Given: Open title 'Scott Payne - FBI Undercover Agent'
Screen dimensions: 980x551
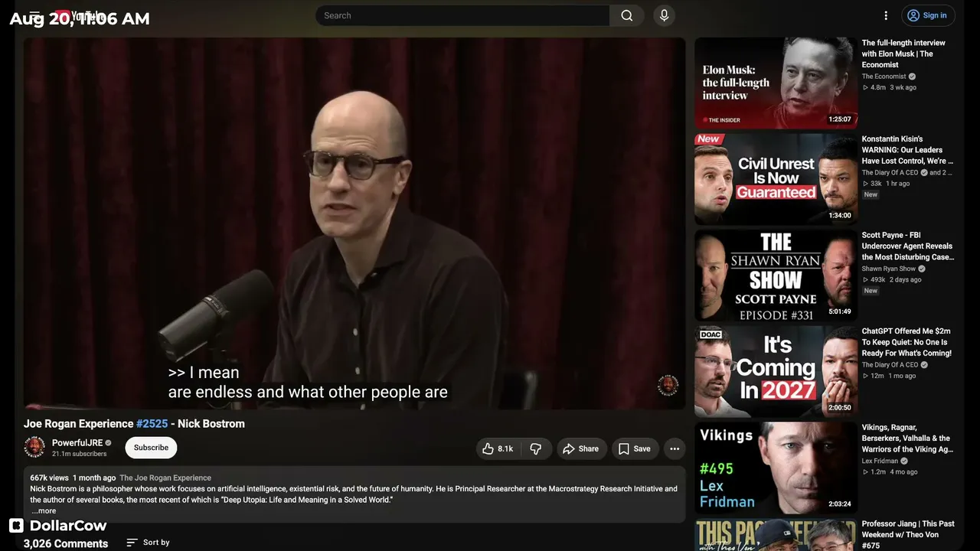Looking at the screenshot, I should coord(907,246).
